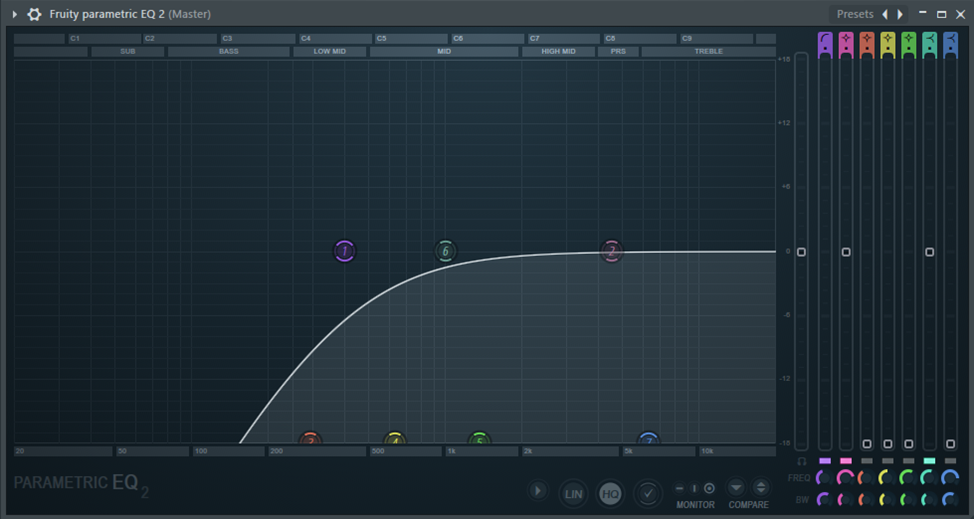This screenshot has width=974, height=519.
Task: Toggle the HQ high quality button
Action: tap(611, 494)
